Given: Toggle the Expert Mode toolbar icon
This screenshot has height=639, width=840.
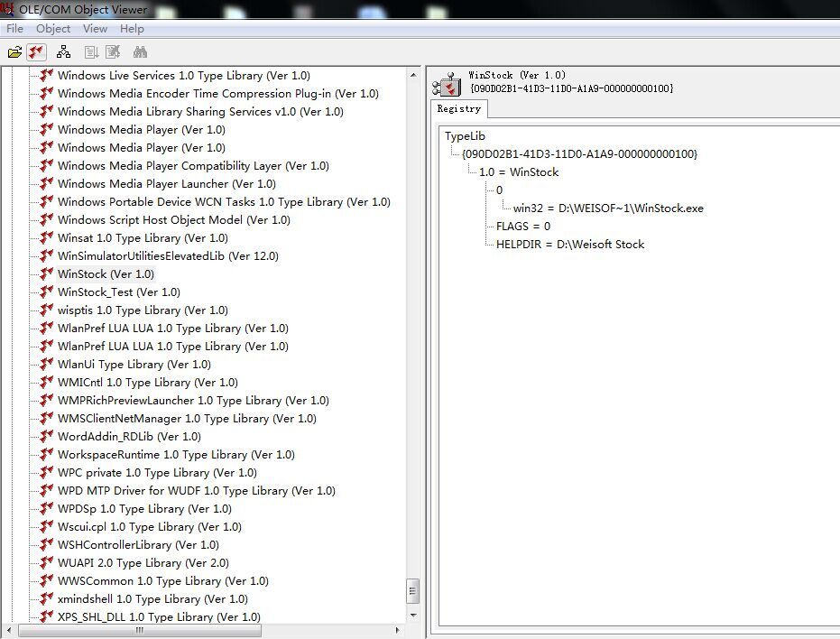Looking at the screenshot, I should point(36,52).
